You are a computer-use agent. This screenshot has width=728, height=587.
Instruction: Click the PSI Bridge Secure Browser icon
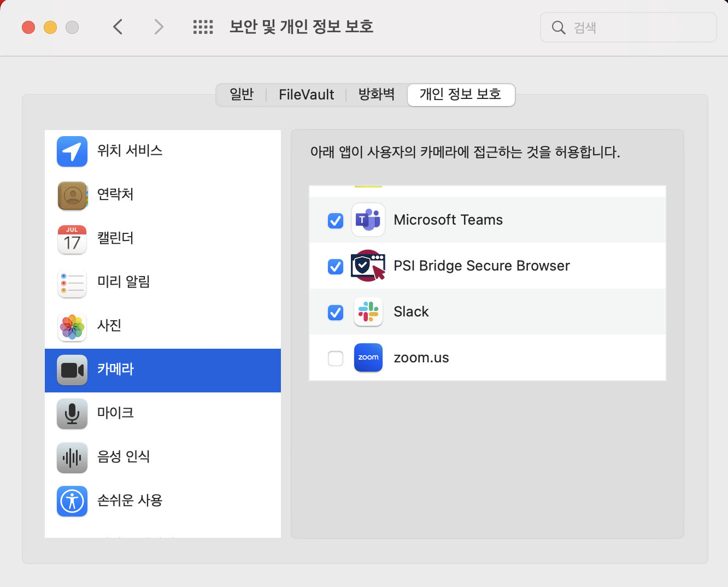click(368, 266)
